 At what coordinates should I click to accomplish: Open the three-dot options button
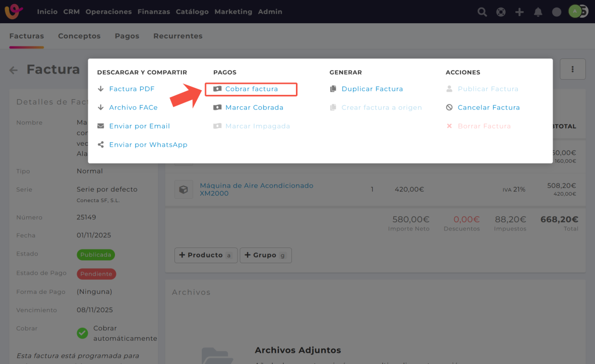(572, 69)
